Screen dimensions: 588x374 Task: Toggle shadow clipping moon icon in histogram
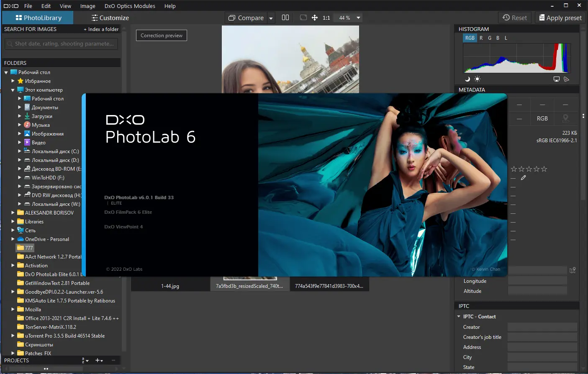click(x=467, y=79)
